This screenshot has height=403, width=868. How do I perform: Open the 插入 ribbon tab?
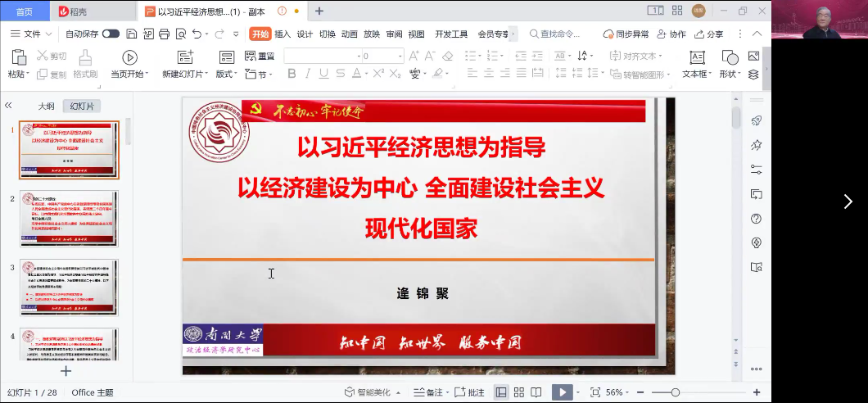(x=283, y=34)
